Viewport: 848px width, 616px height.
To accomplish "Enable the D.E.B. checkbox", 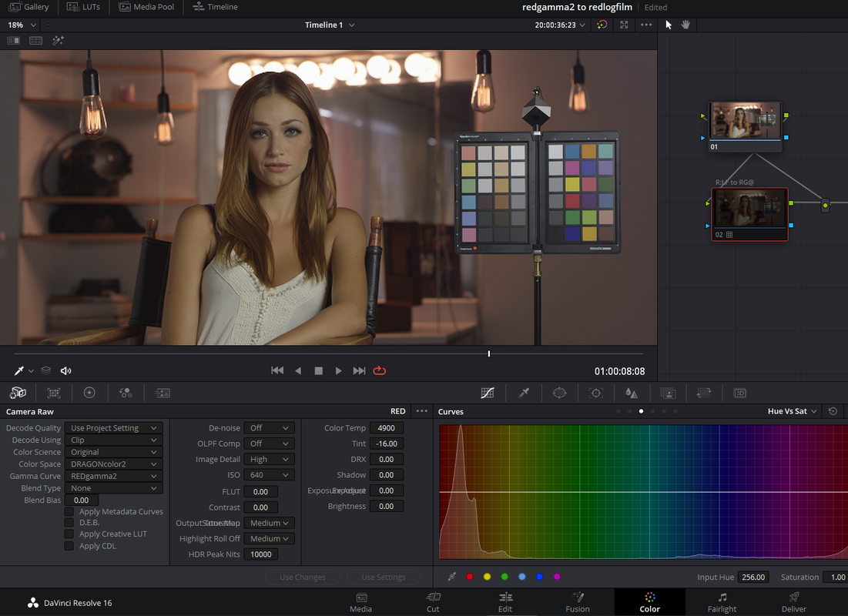I will click(69, 522).
